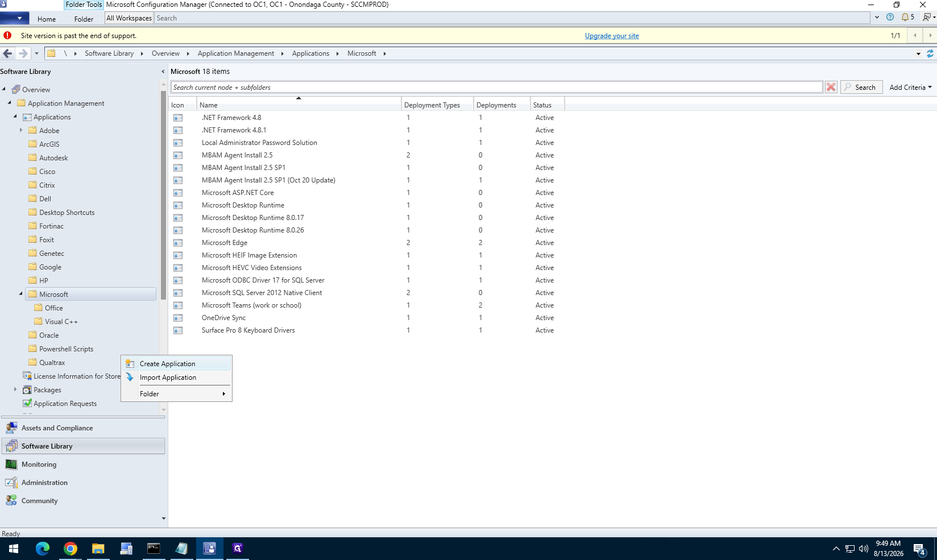The width and height of the screenshot is (937, 560).
Task: Click the Microsoft Edge application row icon
Action: tap(178, 243)
